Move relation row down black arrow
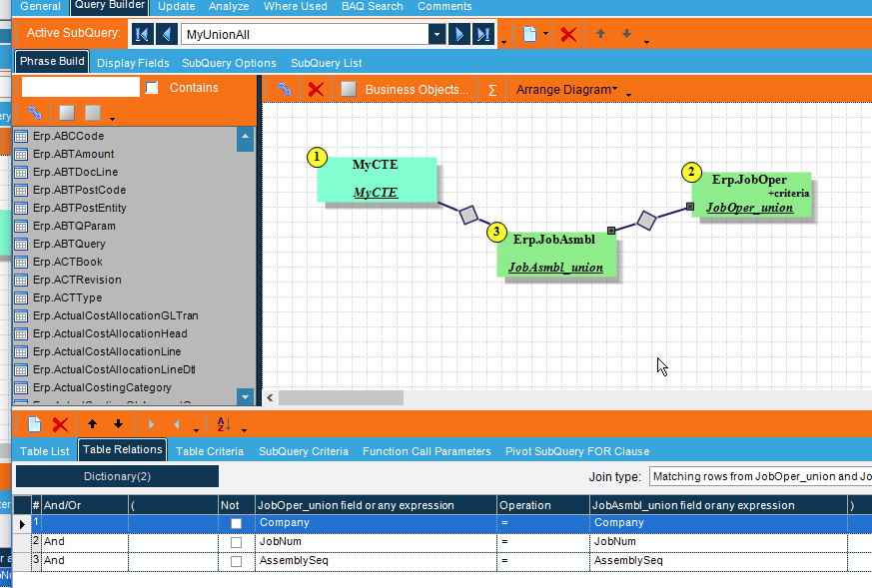The image size is (872, 588). click(119, 424)
